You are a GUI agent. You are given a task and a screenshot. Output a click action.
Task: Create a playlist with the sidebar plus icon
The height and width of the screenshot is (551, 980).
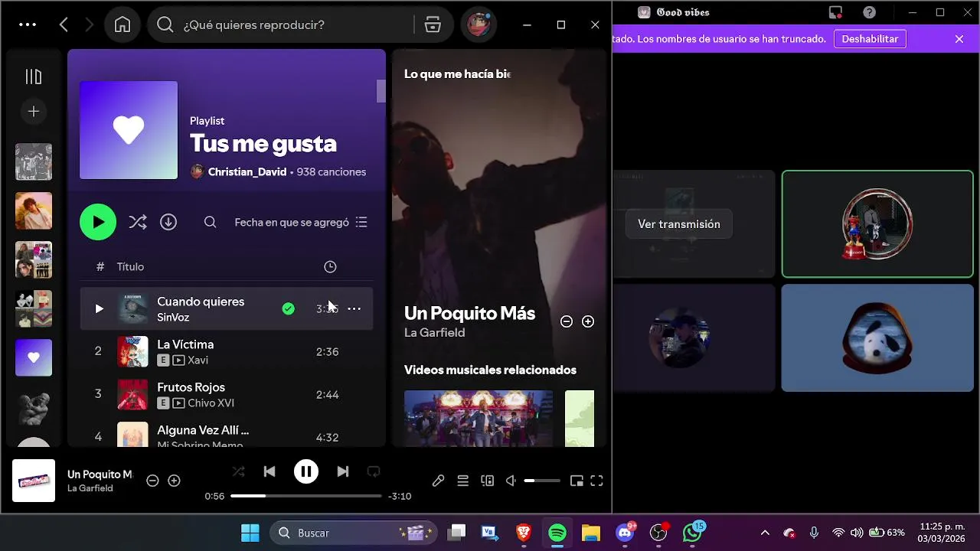tap(34, 112)
